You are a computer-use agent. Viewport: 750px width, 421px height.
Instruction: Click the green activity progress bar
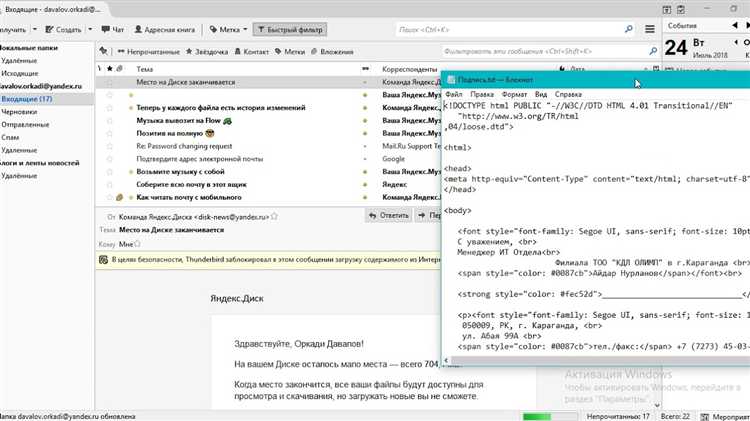550,416
